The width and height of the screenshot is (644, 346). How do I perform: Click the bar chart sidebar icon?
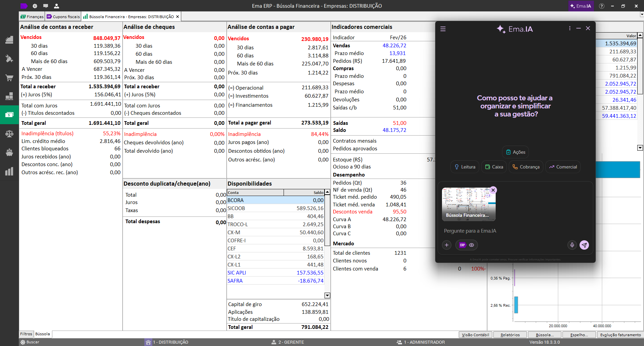[x=9, y=171]
